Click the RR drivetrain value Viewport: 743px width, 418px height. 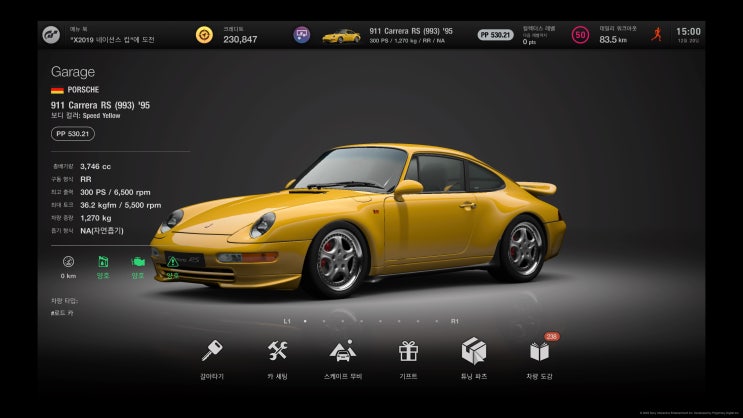point(86,179)
